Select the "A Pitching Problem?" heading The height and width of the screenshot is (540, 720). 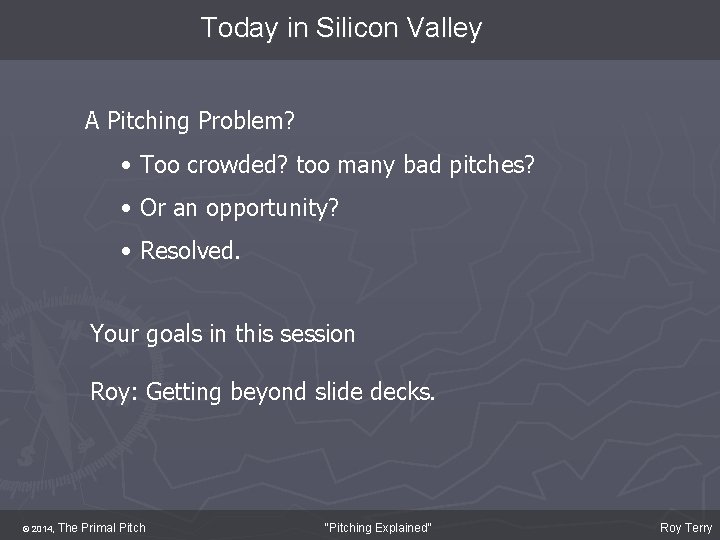coord(190,122)
